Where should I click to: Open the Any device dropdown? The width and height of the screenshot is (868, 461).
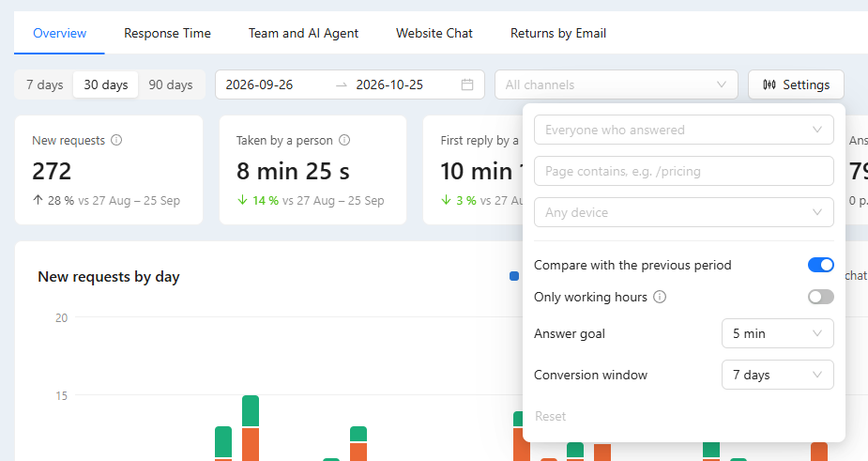684,212
